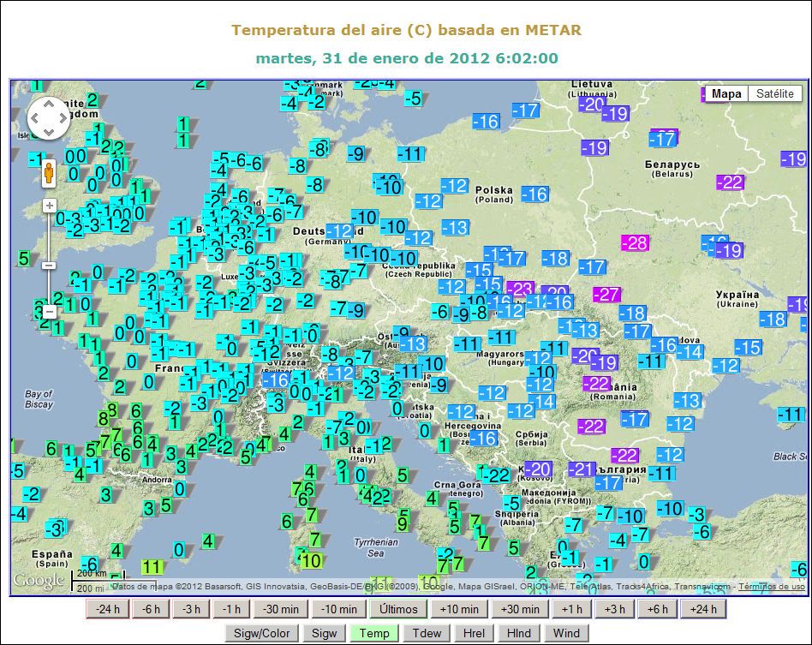This screenshot has height=645, width=812.
Task: Click the Google logo on the map
Action: coord(39,580)
